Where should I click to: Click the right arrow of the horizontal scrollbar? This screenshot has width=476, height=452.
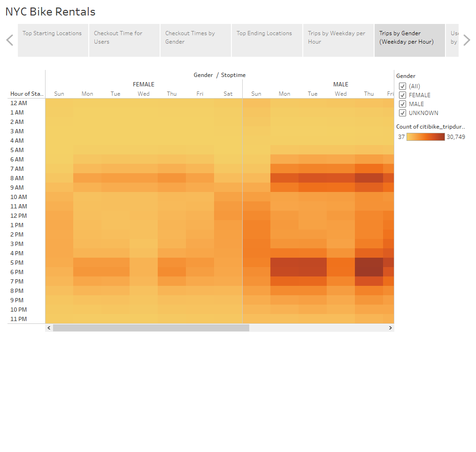tap(390, 328)
